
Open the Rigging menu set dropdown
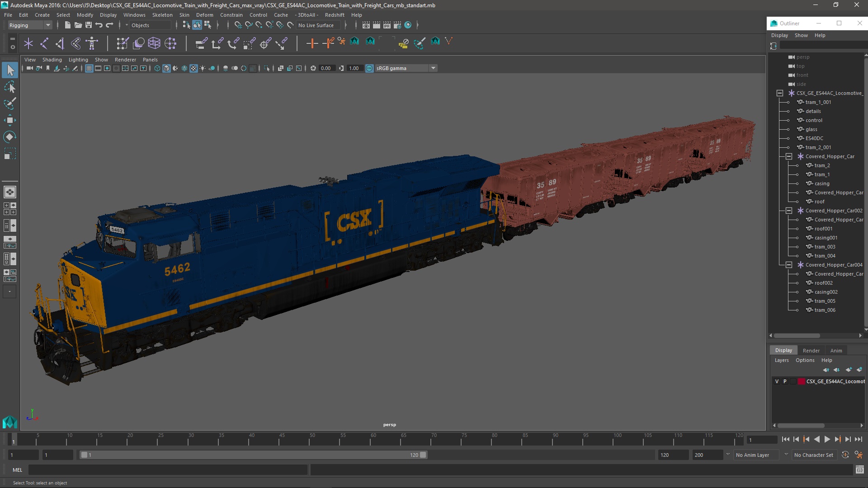(30, 25)
